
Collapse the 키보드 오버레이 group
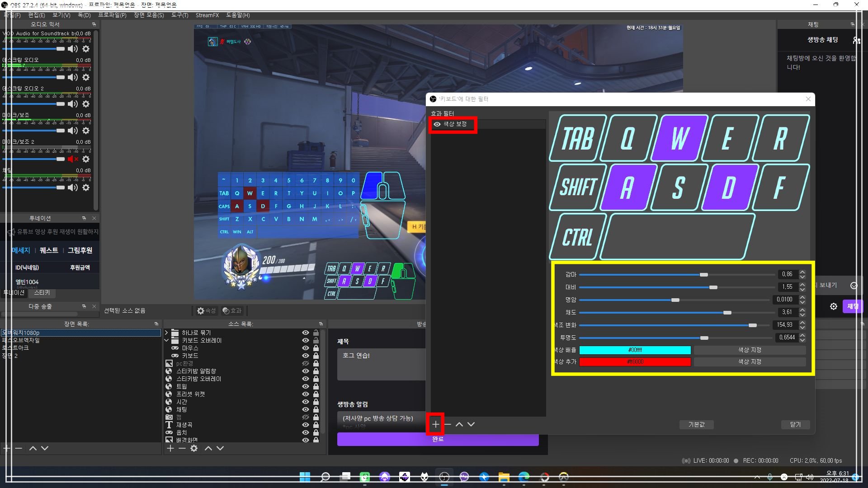point(166,340)
